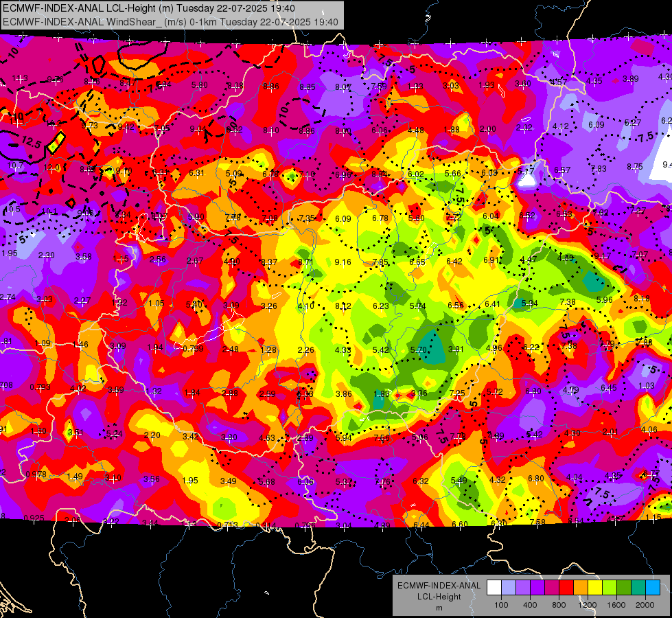Click the yellow legend swatch

595,588
